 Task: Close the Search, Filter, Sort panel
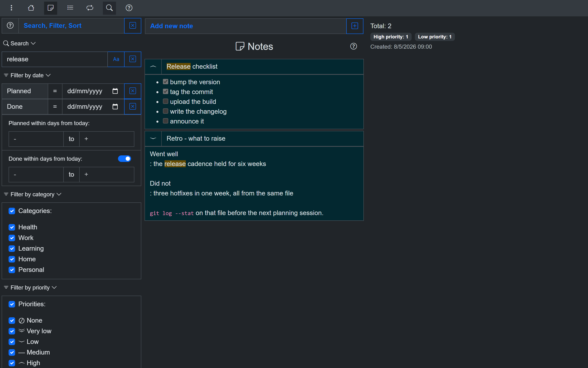(133, 26)
